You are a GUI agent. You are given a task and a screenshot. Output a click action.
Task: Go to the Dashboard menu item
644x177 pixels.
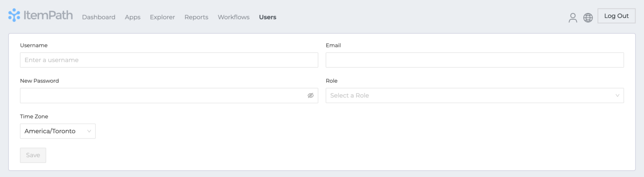(98, 17)
